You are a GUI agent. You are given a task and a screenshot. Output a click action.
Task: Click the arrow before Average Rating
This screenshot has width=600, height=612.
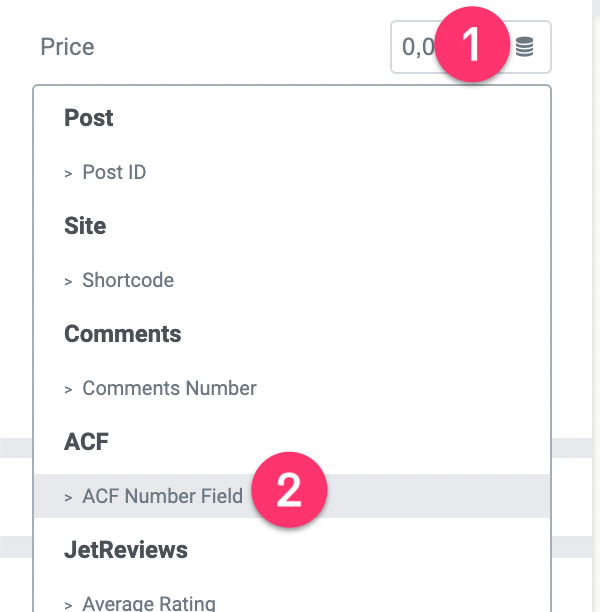(68, 606)
